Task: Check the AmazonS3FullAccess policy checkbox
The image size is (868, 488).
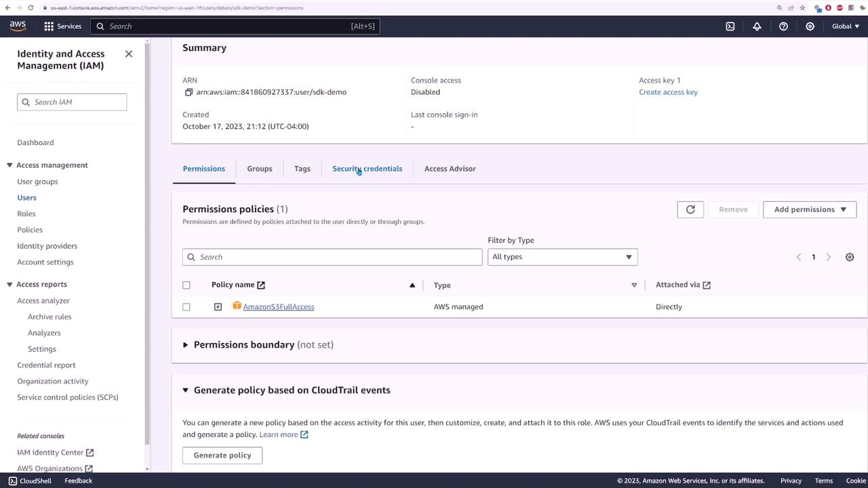Action: tap(186, 307)
